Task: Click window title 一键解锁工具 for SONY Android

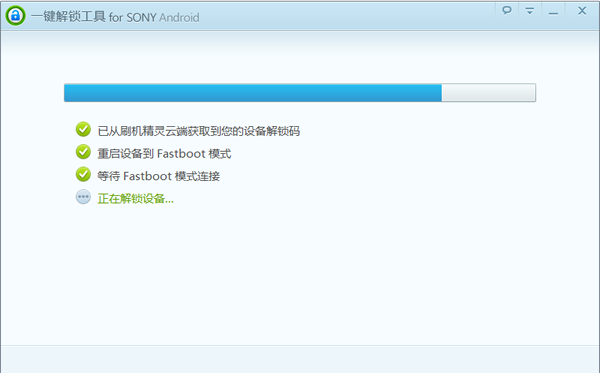Action: click(x=115, y=17)
